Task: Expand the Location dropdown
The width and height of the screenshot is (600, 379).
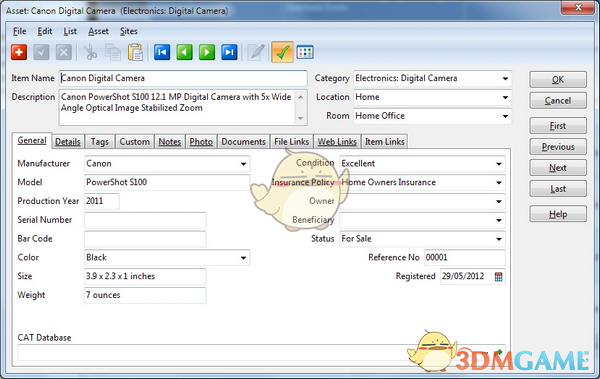Action: (x=505, y=97)
